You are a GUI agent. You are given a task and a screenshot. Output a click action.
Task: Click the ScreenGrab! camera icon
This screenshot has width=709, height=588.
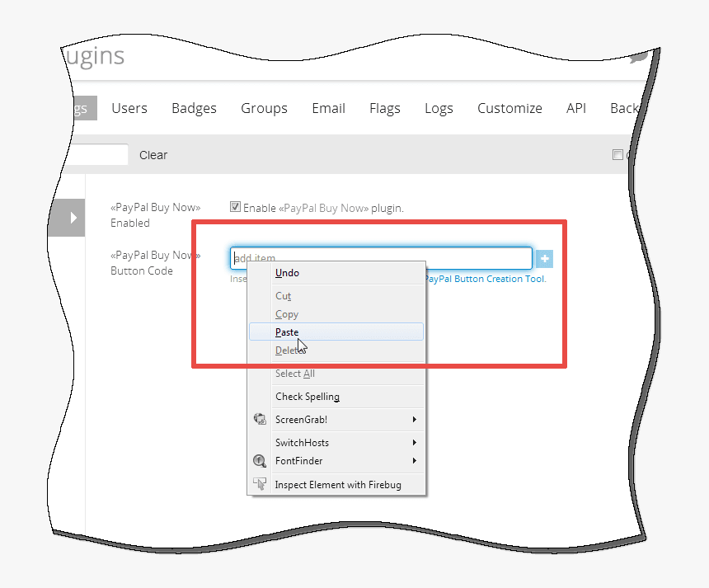pos(260,419)
